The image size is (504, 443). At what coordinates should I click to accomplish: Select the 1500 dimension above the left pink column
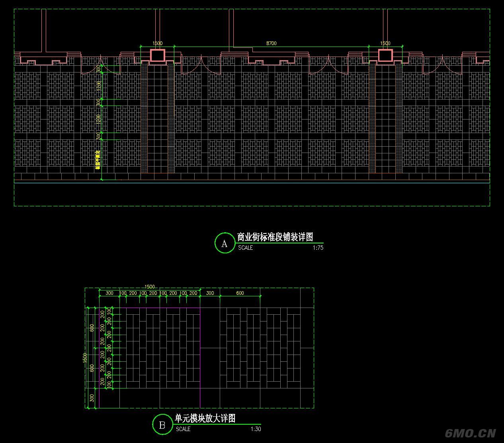(x=157, y=43)
